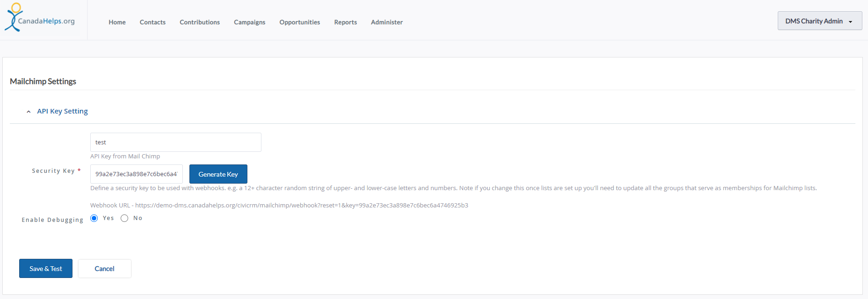Select No for Enable Debugging
This screenshot has width=868, height=299.
[x=124, y=218]
